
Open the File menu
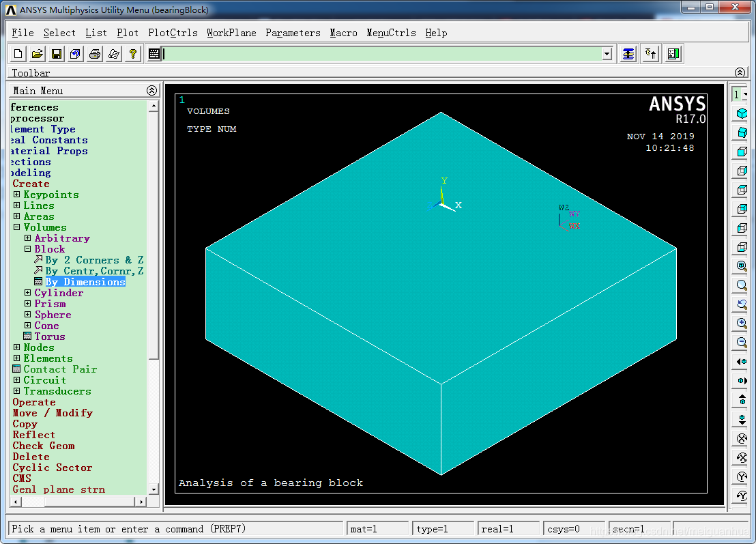pos(23,33)
